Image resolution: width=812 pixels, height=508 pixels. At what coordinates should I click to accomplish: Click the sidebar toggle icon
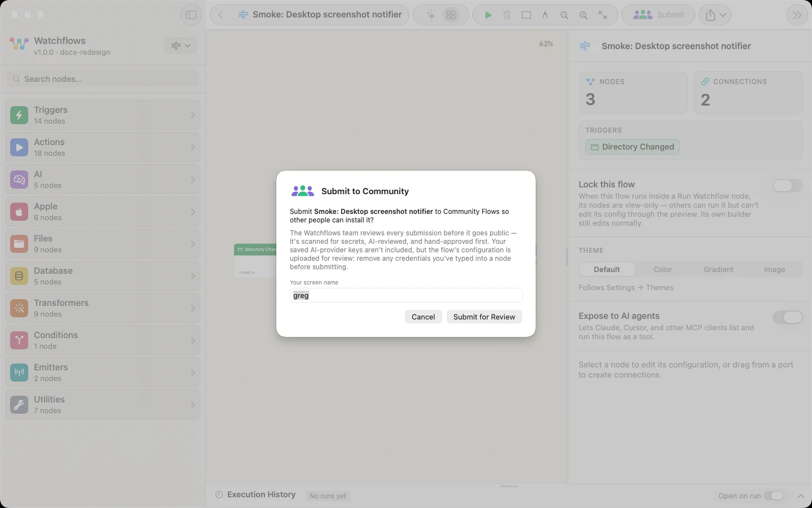tap(191, 15)
